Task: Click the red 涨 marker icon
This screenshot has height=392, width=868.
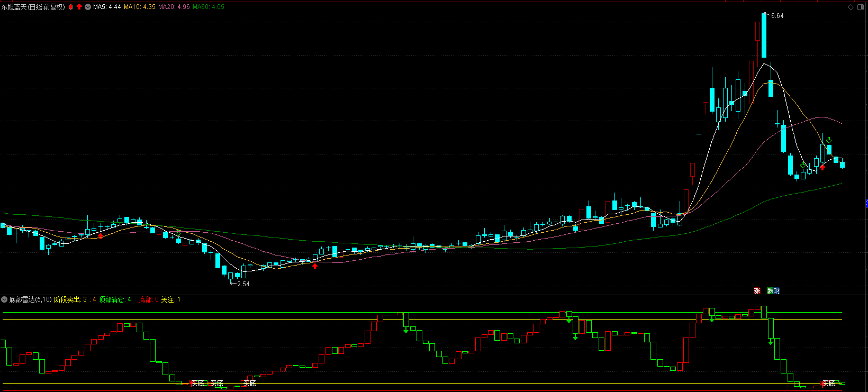Action: [x=757, y=290]
